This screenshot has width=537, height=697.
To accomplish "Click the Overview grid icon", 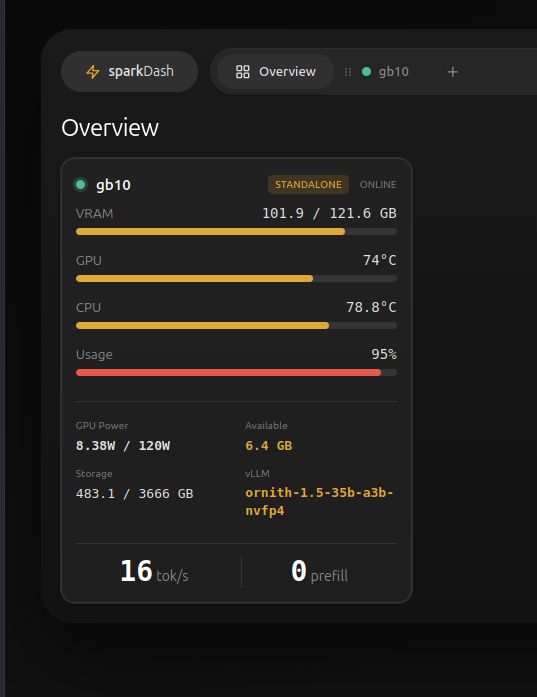I will pyautogui.click(x=243, y=72).
